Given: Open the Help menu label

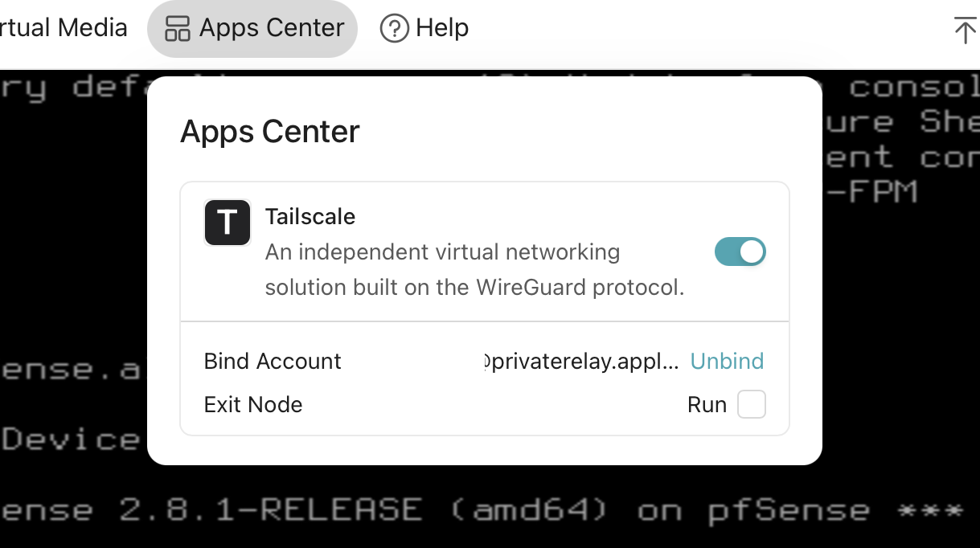Looking at the screenshot, I should [442, 28].
